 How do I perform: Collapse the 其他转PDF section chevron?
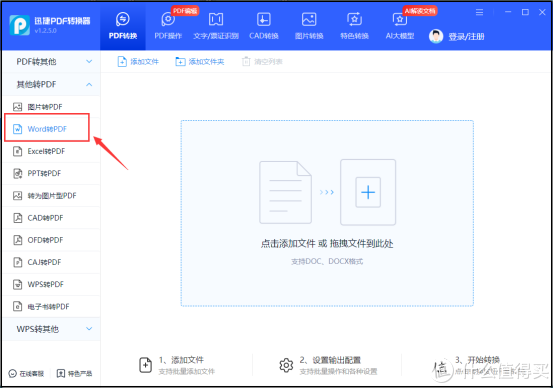pos(89,84)
